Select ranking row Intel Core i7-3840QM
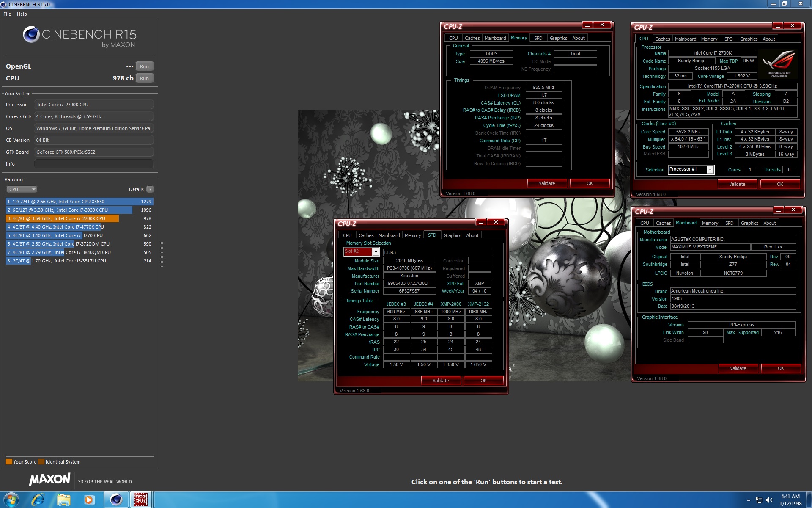Image resolution: width=812 pixels, height=508 pixels. (79, 252)
